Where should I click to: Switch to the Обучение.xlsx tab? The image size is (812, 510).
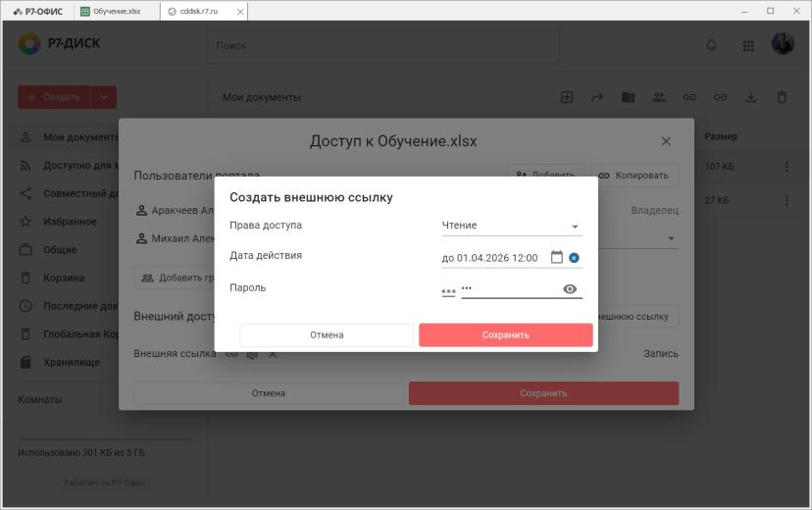tap(117, 12)
